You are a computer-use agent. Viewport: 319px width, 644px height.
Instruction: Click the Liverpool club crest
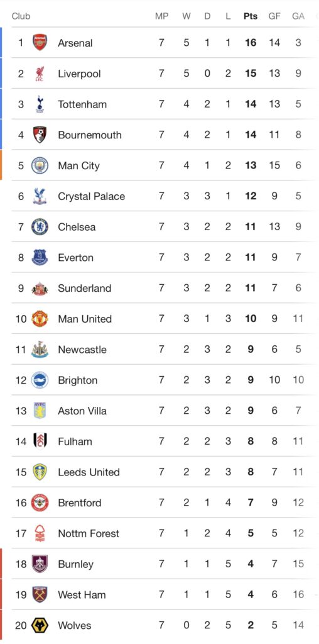click(40, 74)
